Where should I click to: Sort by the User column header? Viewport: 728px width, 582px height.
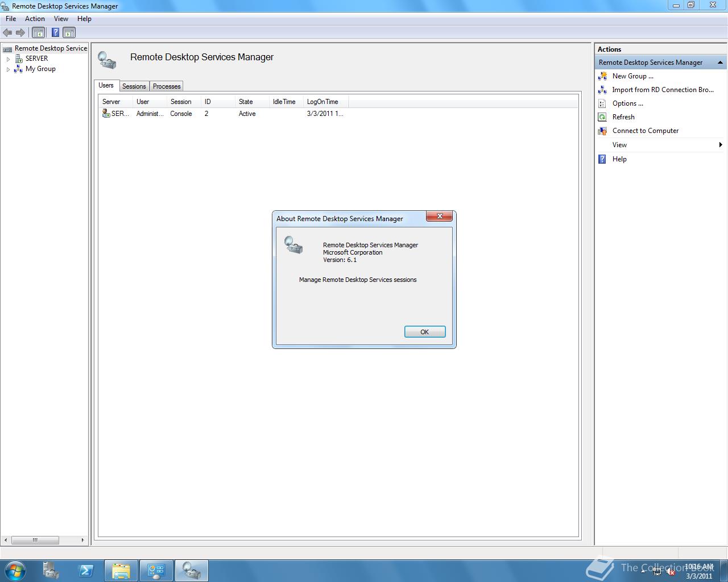click(150, 102)
